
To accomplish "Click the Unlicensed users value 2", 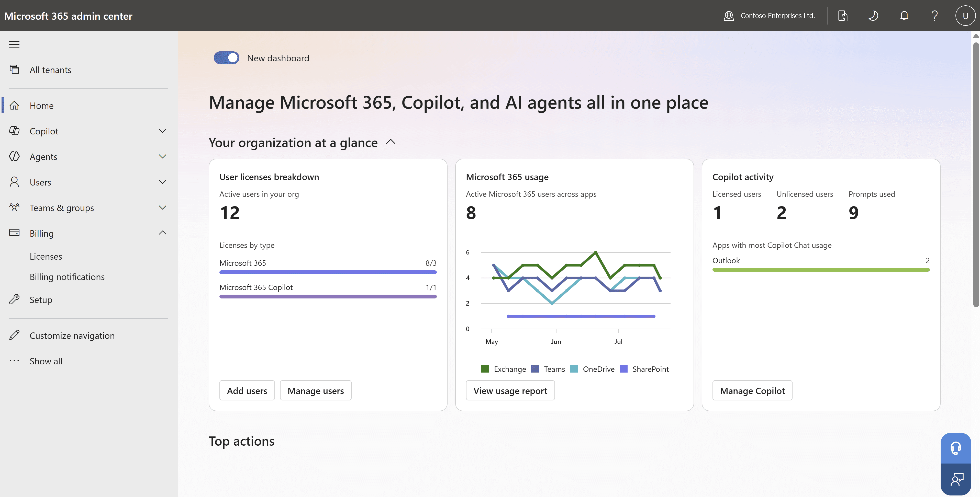I will tap(781, 213).
